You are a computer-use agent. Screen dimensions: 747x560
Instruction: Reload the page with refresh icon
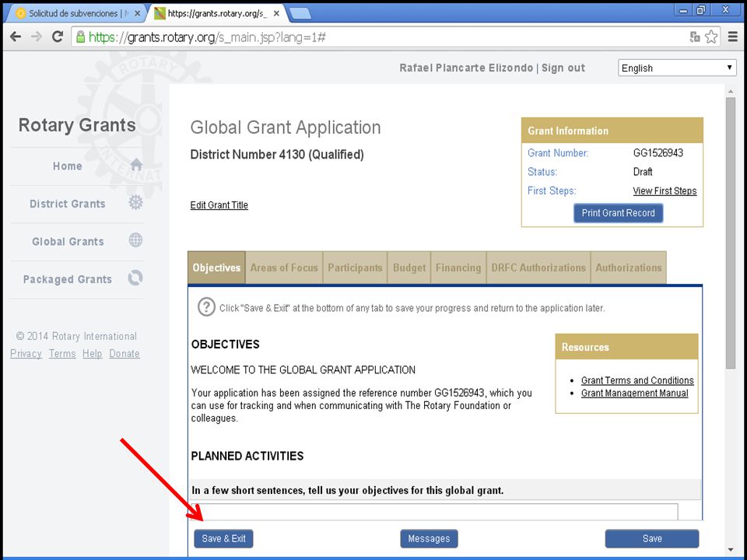point(58,37)
